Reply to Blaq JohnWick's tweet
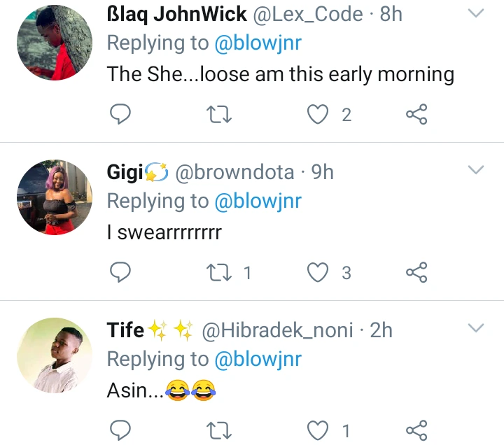 [120, 114]
